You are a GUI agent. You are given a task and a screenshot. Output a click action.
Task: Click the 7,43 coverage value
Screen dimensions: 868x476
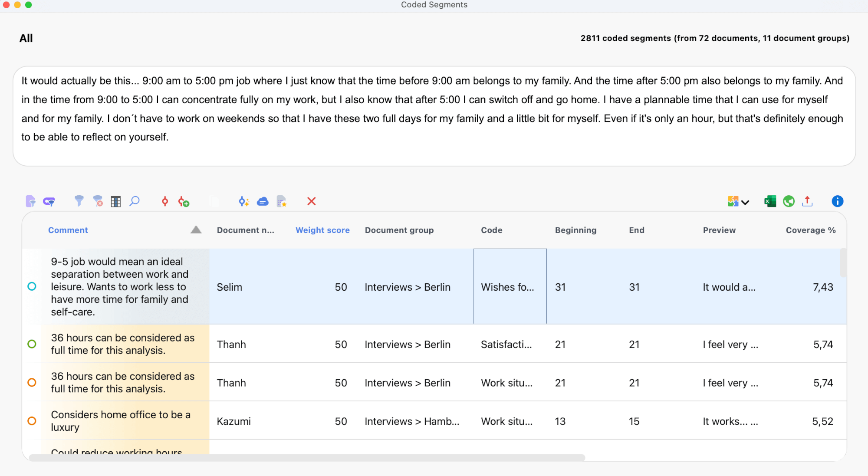[x=823, y=287]
